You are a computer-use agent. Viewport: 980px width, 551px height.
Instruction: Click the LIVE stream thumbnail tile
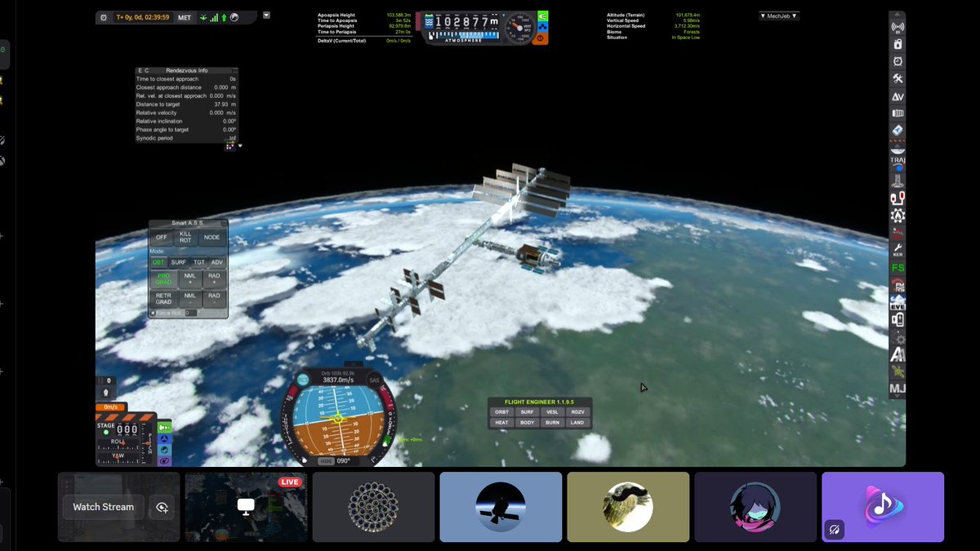click(246, 507)
